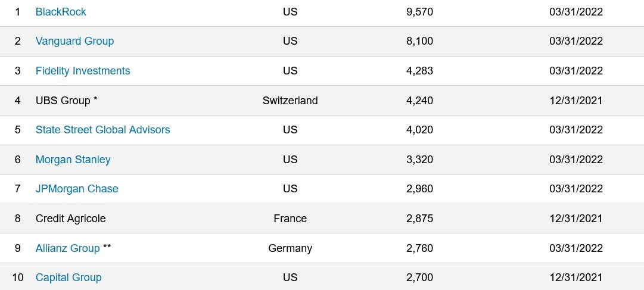Image resolution: width=644 pixels, height=290 pixels.
Task: Select the Germany country cell
Action: (290, 248)
